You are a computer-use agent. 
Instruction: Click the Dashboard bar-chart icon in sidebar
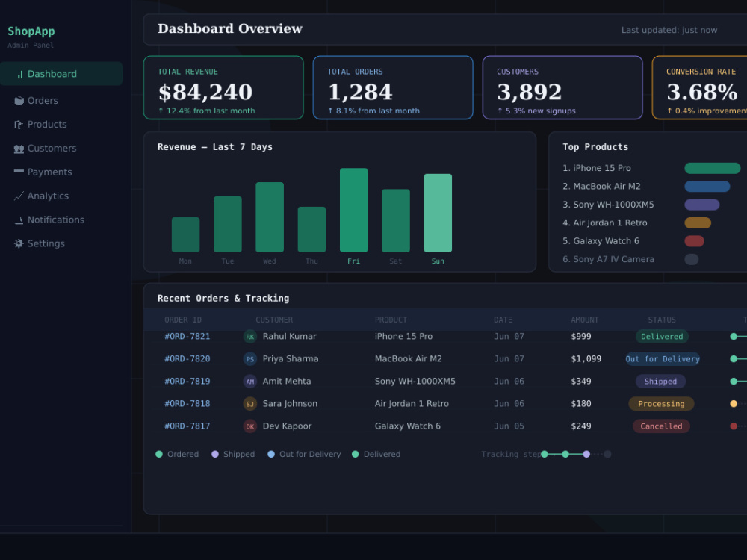coord(19,74)
